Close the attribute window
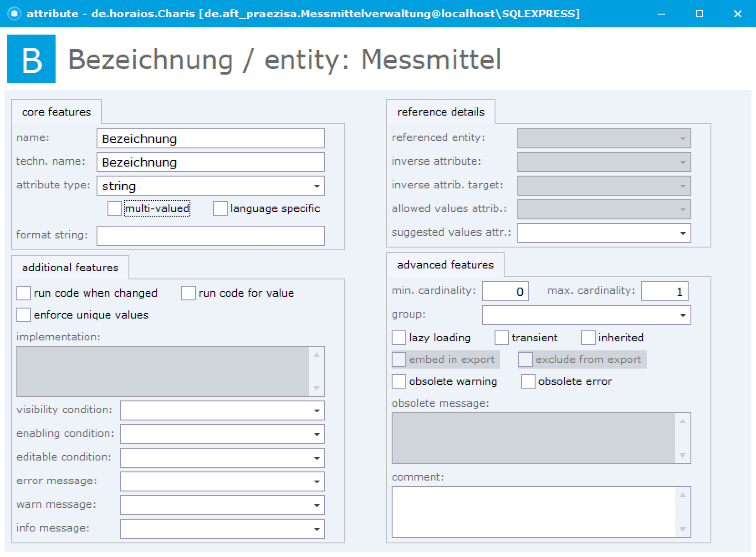 738,14
